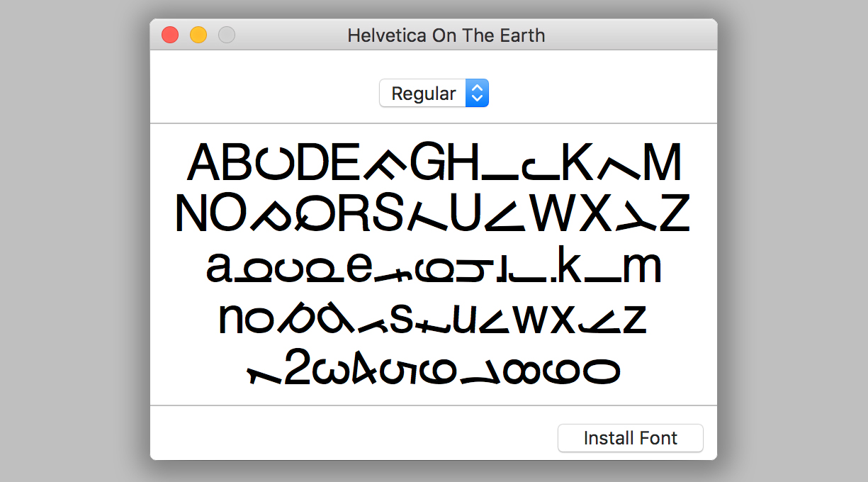Open the Regular font style dropdown
The width and height of the screenshot is (868, 482).
[424, 94]
